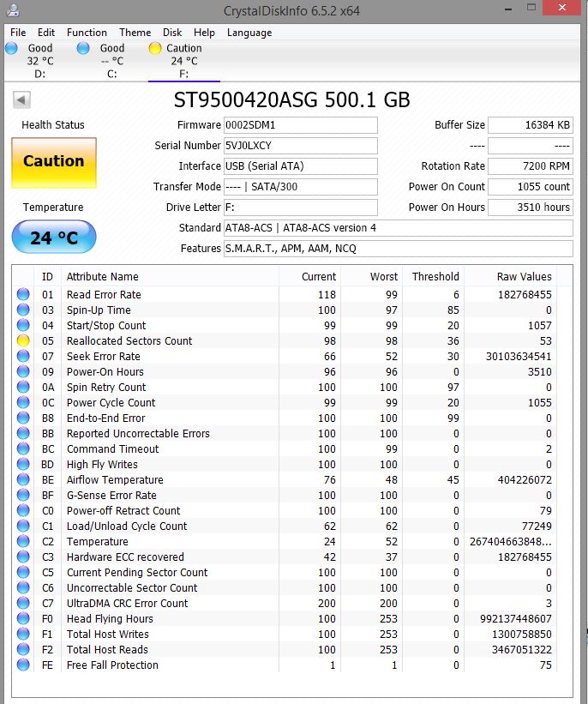
Task: Click the Drive Letter field F:
Action: (300, 208)
